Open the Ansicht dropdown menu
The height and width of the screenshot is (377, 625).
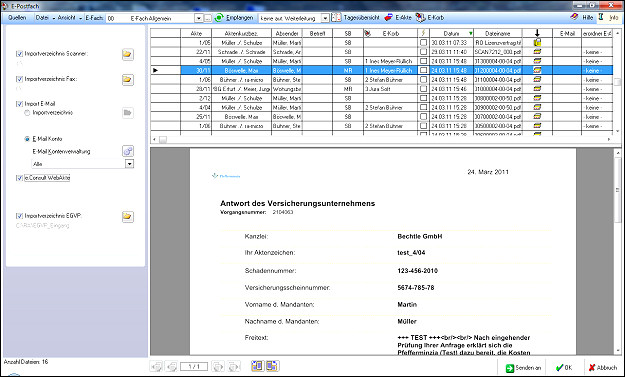pyautogui.click(x=69, y=18)
